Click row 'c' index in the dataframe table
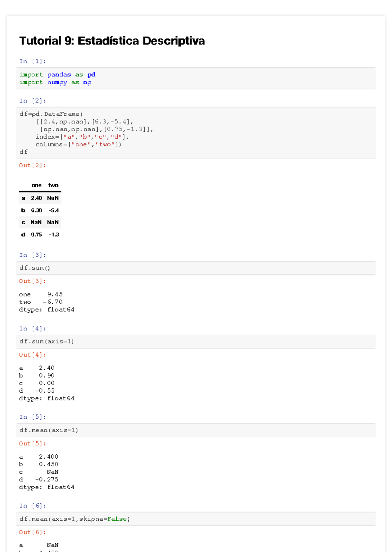 (x=23, y=223)
